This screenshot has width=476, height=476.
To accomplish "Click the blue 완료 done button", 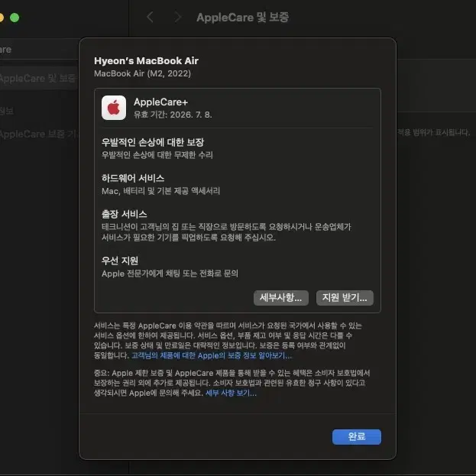I will [x=356, y=436].
